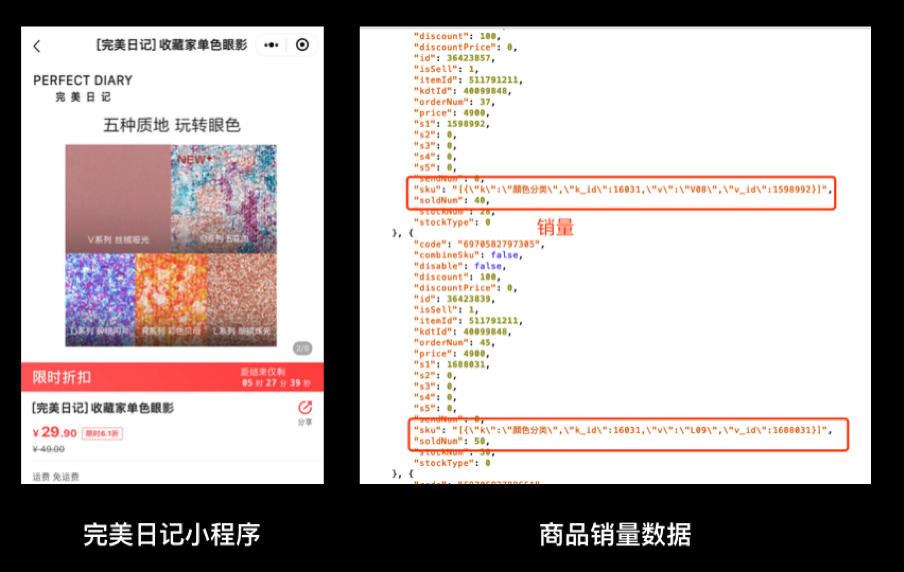Select the D系列 purple-blue glitter swatch
Viewport: 904px width, 572px height.
click(x=100, y=300)
